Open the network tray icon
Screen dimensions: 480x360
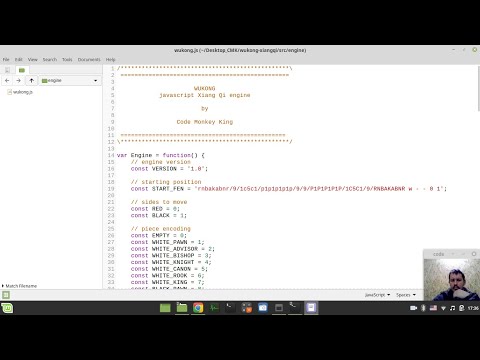pos(443,308)
